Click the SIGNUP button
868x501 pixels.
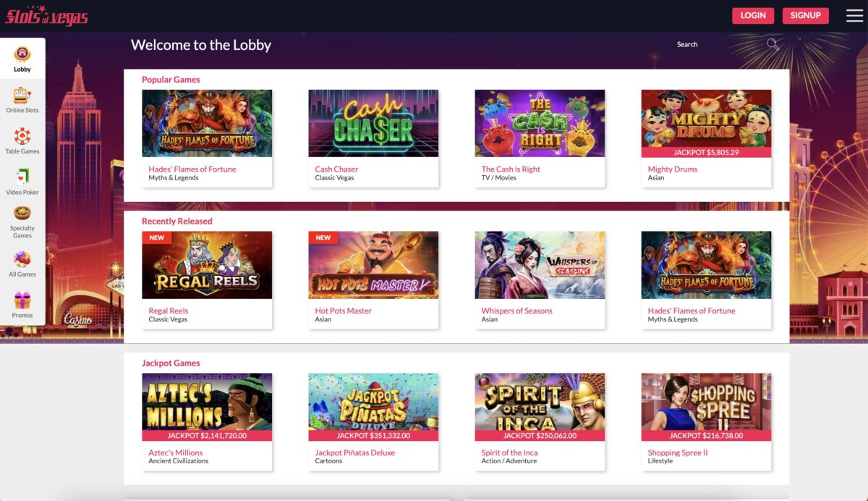point(805,15)
